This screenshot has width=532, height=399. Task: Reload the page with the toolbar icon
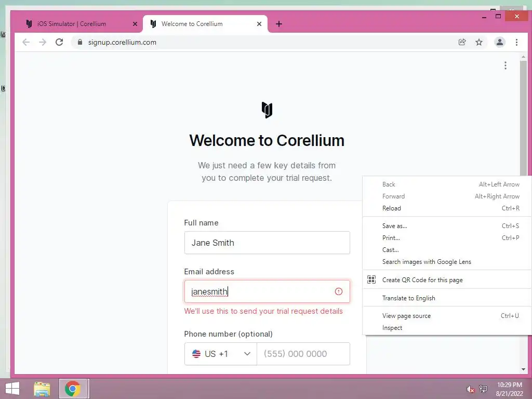pos(59,42)
